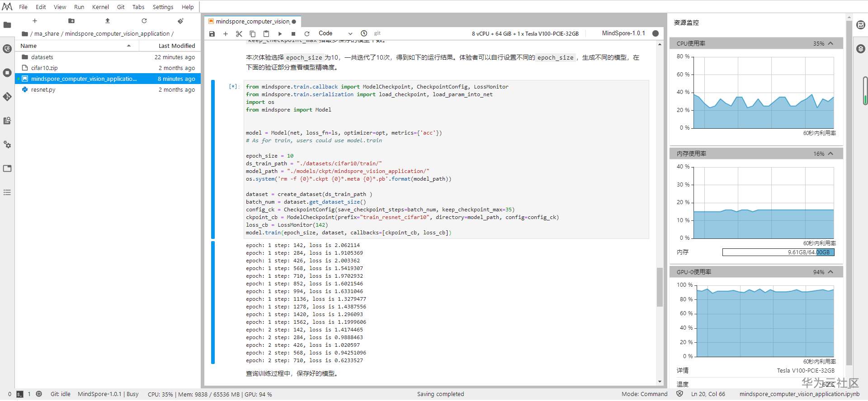
Task: Collapse the 内存使用率 monitor section
Action: pyautogui.click(x=830, y=154)
